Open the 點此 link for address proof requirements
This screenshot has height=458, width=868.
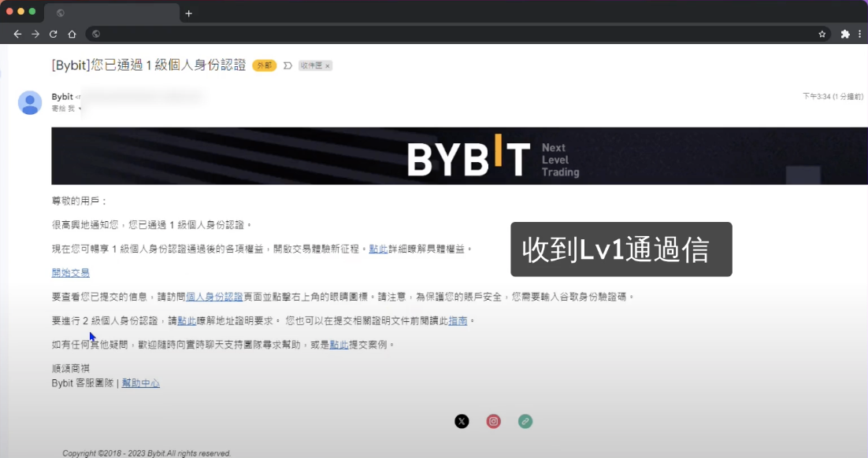pyautogui.click(x=187, y=321)
